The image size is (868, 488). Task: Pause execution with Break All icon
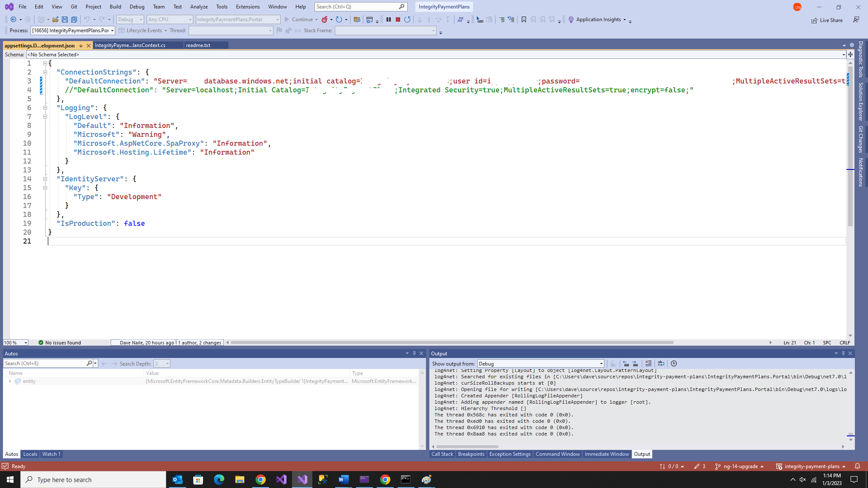point(388,19)
